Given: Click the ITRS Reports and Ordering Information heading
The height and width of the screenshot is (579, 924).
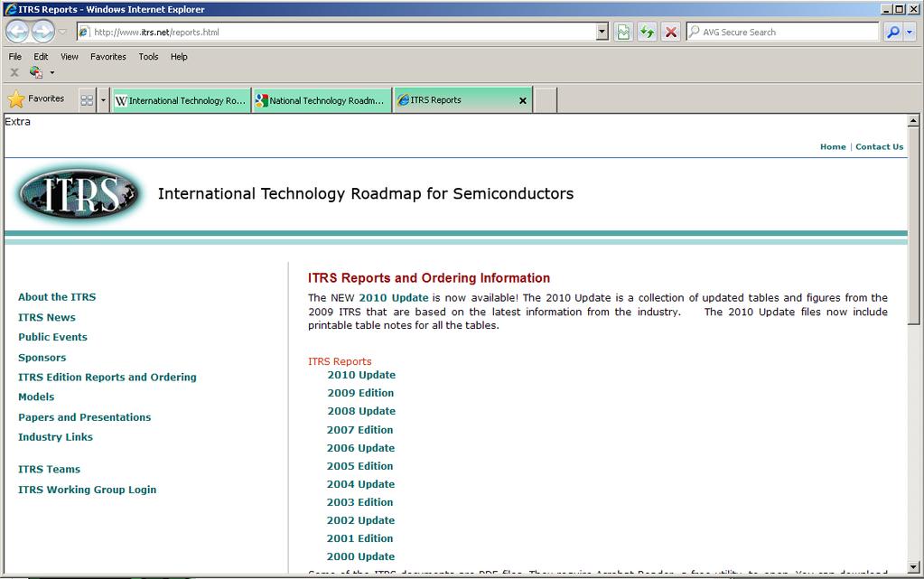Looking at the screenshot, I should click(x=429, y=278).
